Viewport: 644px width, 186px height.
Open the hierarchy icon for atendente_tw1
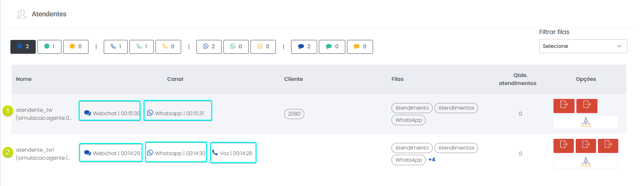[586, 162]
